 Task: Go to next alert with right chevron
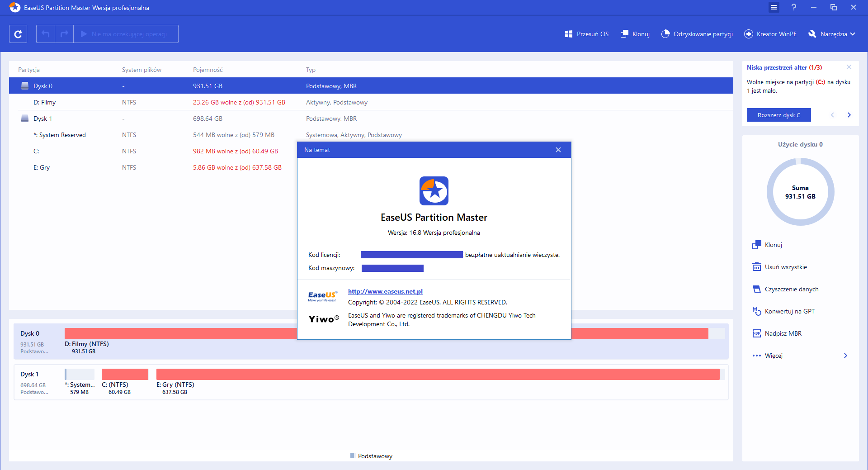pos(849,115)
